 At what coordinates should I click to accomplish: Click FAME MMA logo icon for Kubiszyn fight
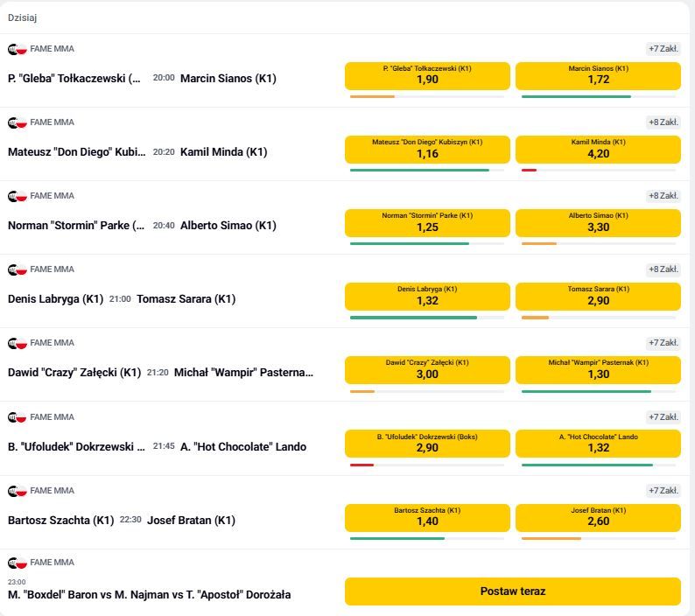(17, 122)
